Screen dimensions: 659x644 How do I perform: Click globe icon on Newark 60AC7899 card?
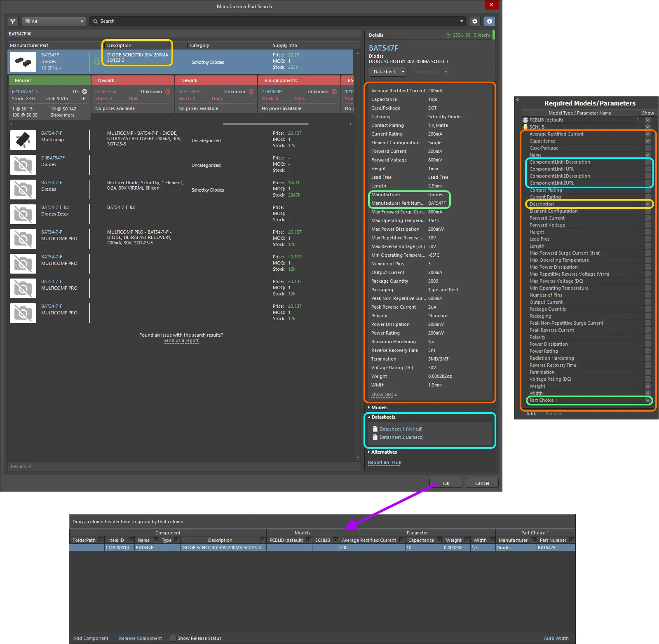point(251,91)
